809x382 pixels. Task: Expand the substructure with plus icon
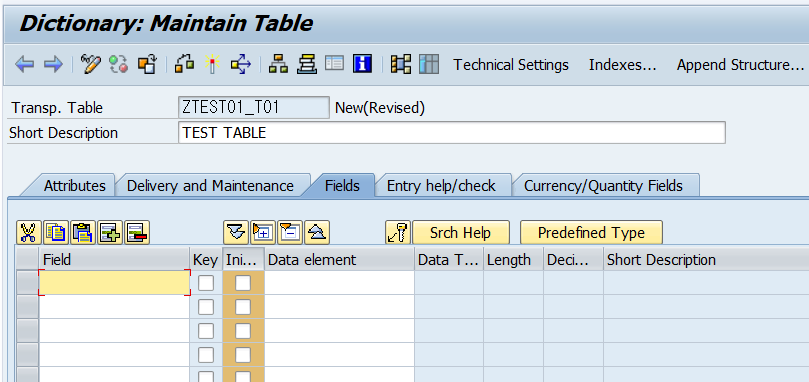tap(263, 233)
